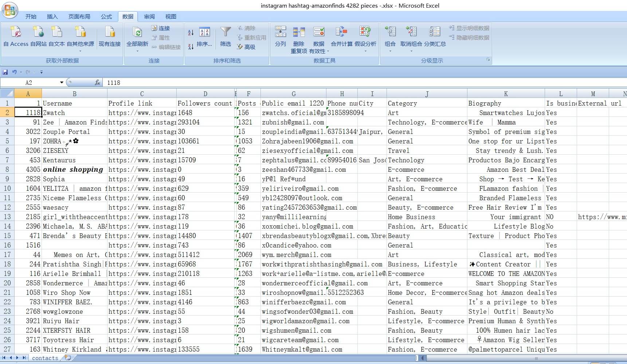
Task: Click Data Validation (数据有效性) icon
Action: 319,32
